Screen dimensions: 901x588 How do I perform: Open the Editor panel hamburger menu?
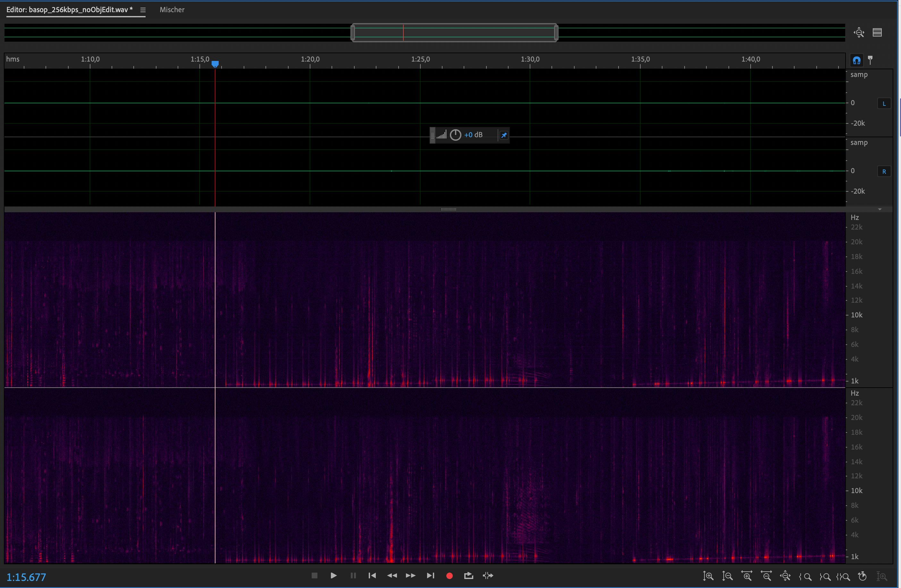(143, 10)
